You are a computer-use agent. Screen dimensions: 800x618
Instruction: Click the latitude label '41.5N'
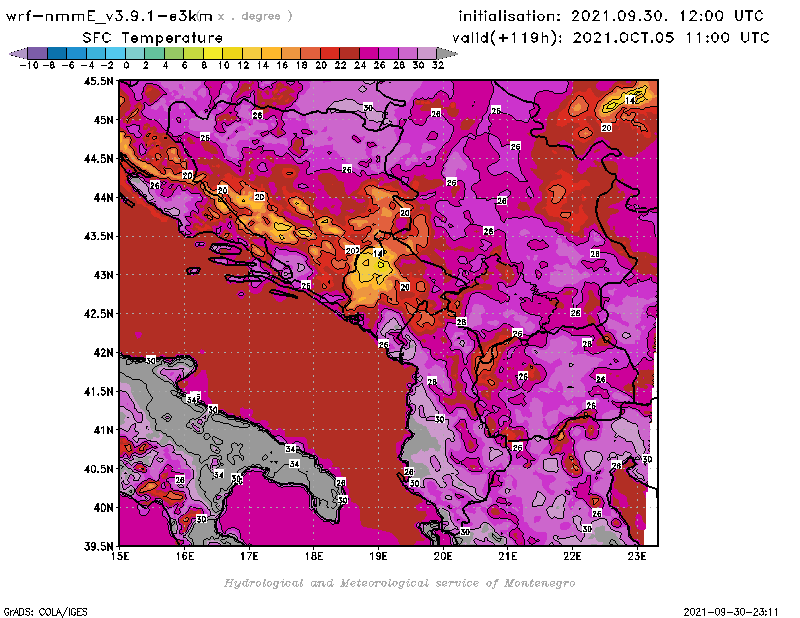point(98,391)
